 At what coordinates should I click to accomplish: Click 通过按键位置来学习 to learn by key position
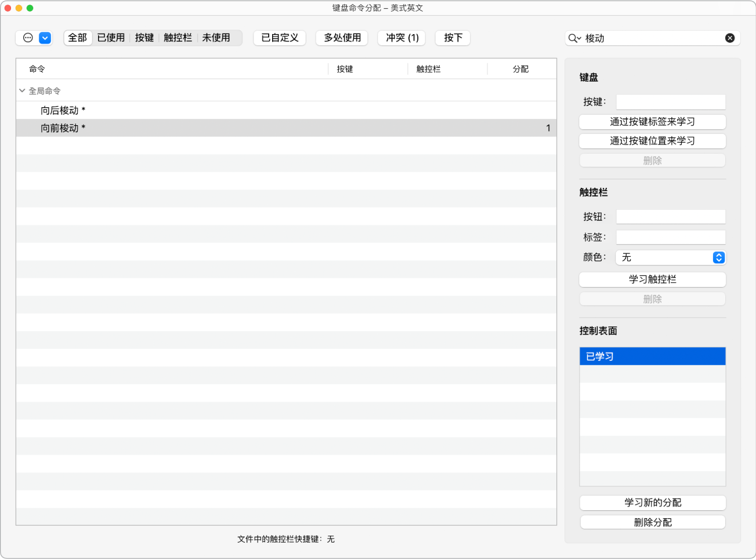[x=652, y=141]
